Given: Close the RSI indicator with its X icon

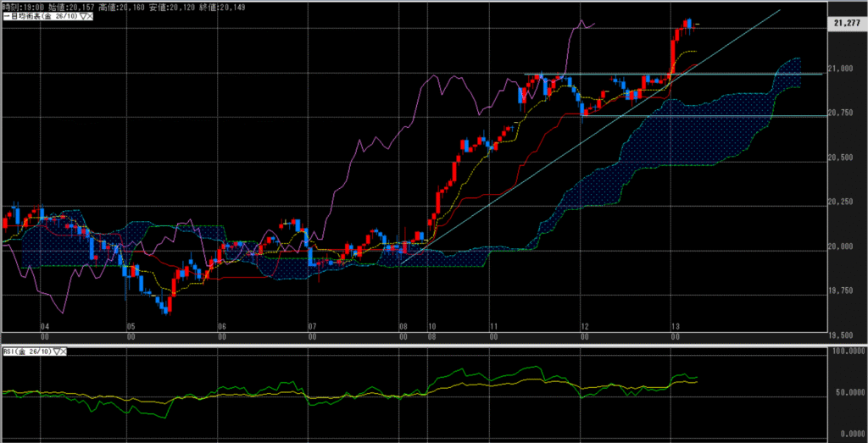Looking at the screenshot, I should pyautogui.click(x=63, y=351).
